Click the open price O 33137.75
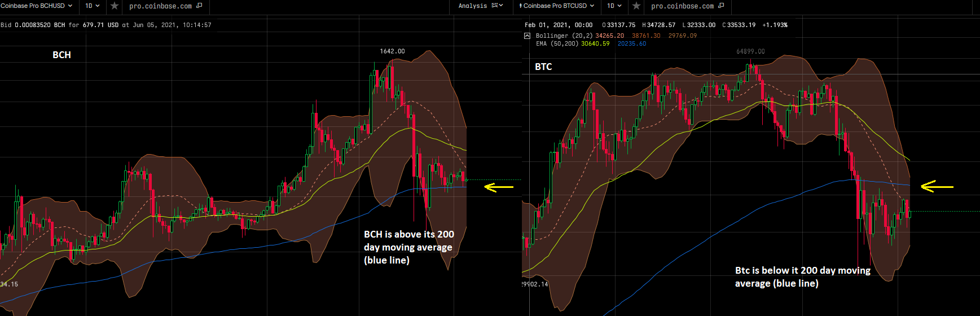Viewport: 980px width, 316px height. (x=618, y=25)
